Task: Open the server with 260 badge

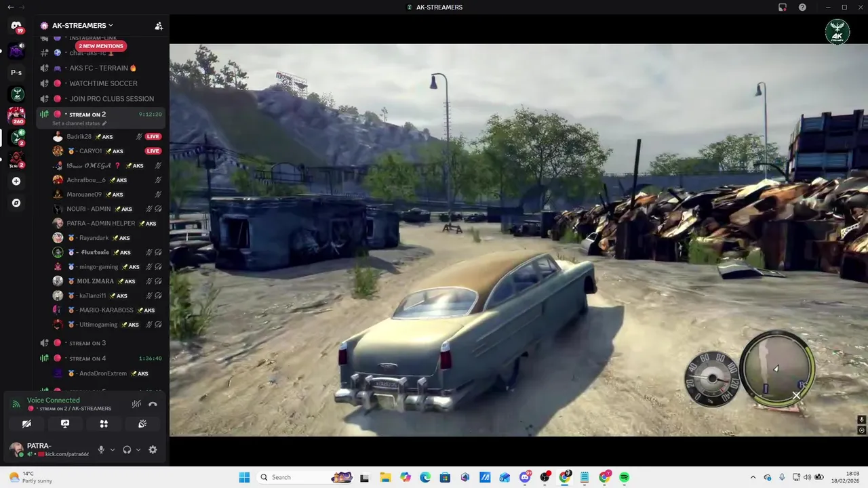Action: (x=16, y=116)
